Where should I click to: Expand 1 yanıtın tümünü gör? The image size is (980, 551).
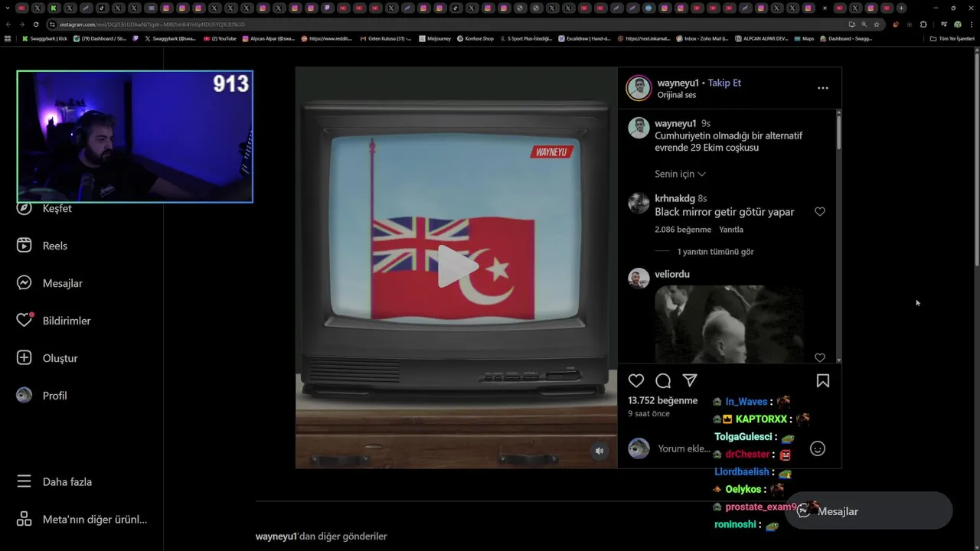(715, 252)
